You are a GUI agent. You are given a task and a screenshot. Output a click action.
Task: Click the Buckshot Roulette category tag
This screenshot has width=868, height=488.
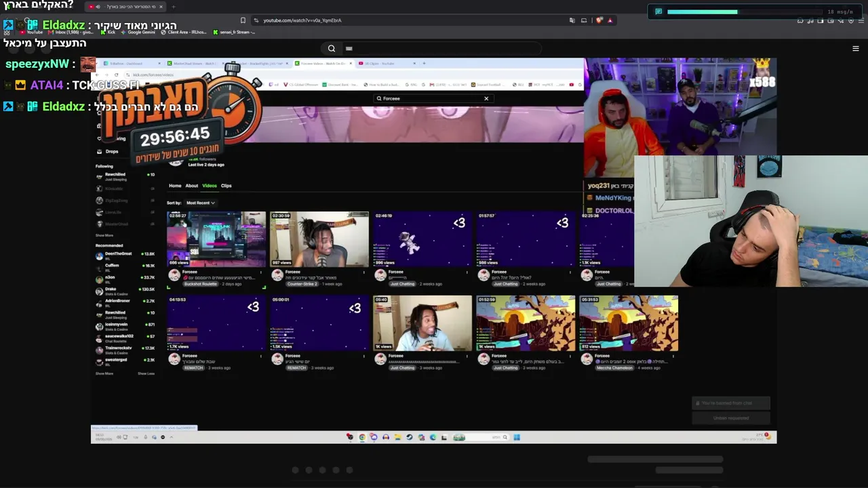pyautogui.click(x=200, y=284)
